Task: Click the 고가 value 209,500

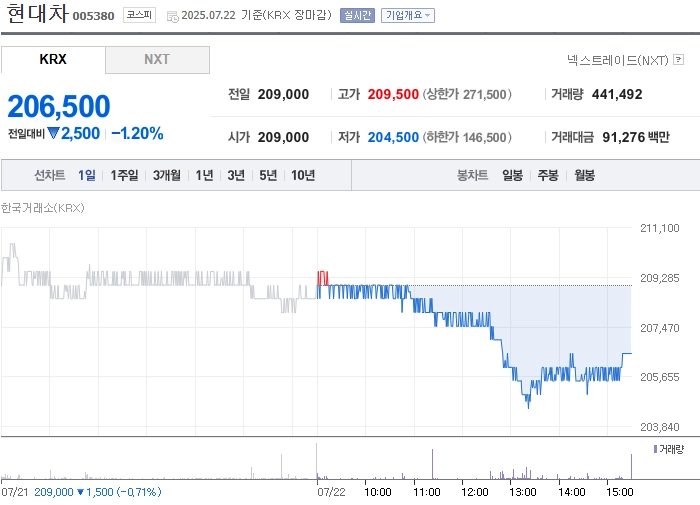Action: click(393, 94)
